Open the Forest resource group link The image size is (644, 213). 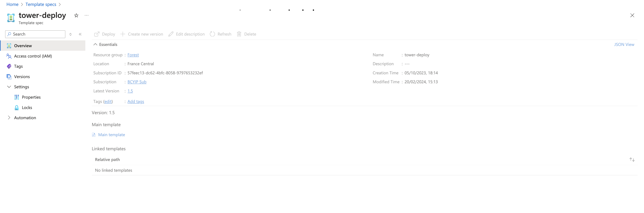[133, 55]
